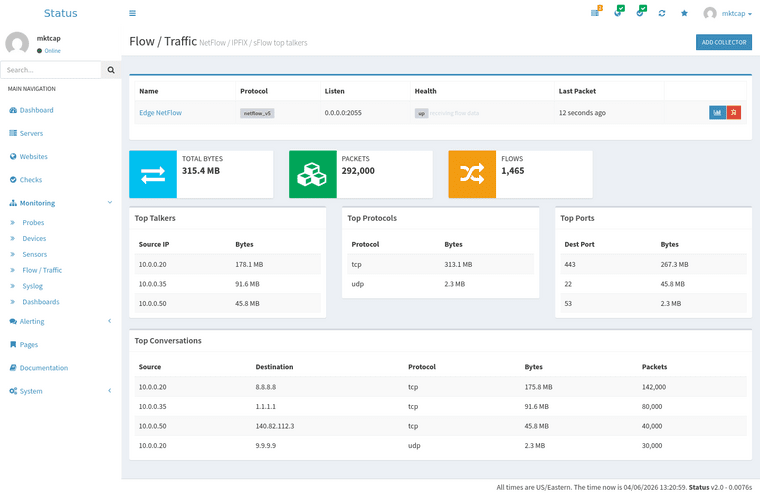Screen dimensions: 760x495
Task: Click the Alerting comments icon in sidebar
Action: point(13,321)
